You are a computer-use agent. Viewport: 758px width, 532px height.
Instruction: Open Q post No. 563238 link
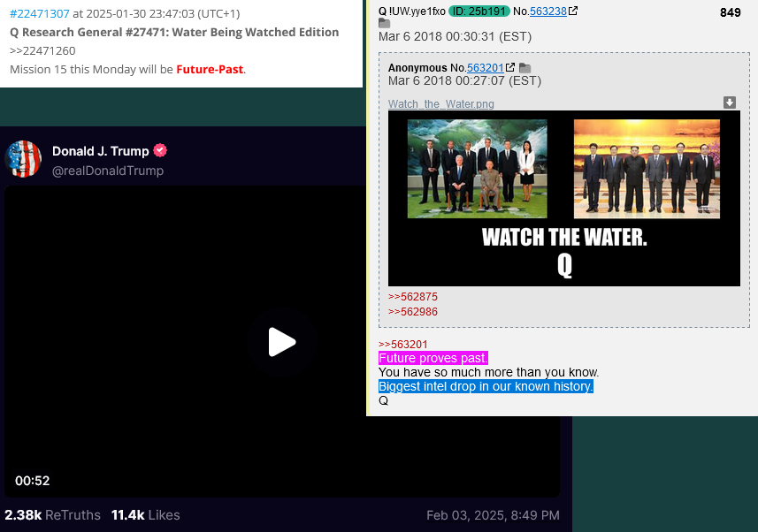coord(548,11)
